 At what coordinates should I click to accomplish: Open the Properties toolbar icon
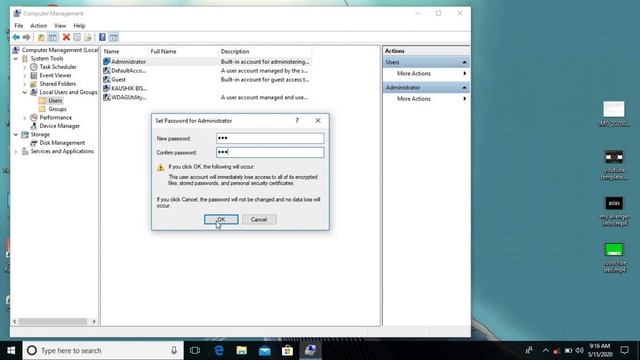coord(77,38)
